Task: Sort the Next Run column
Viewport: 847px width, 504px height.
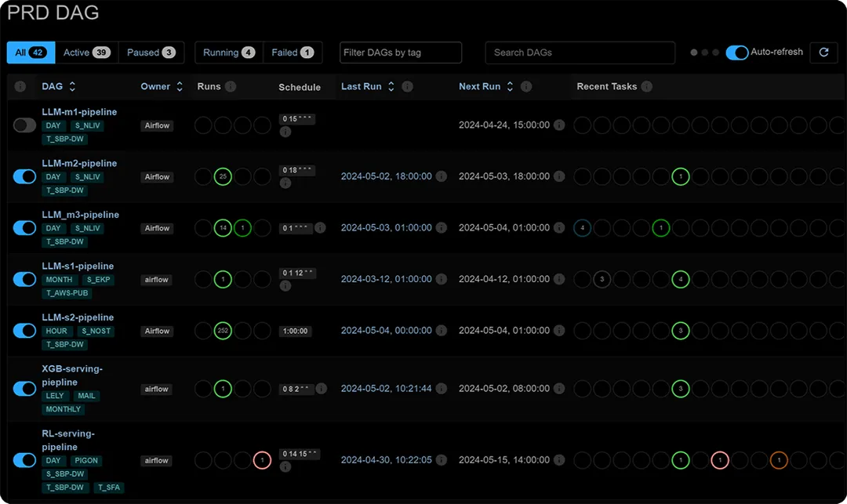Action: (x=509, y=86)
